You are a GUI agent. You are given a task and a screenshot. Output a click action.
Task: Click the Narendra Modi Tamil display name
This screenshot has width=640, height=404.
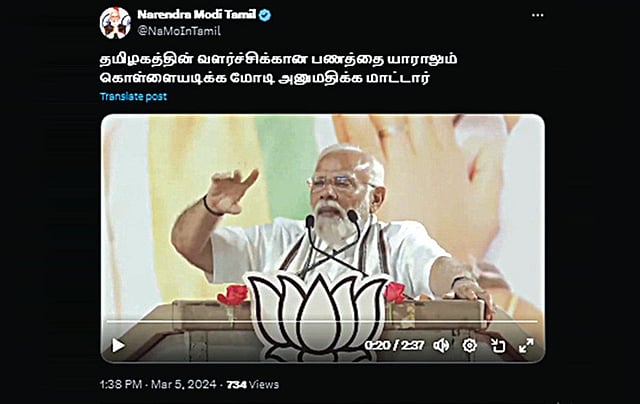point(197,15)
